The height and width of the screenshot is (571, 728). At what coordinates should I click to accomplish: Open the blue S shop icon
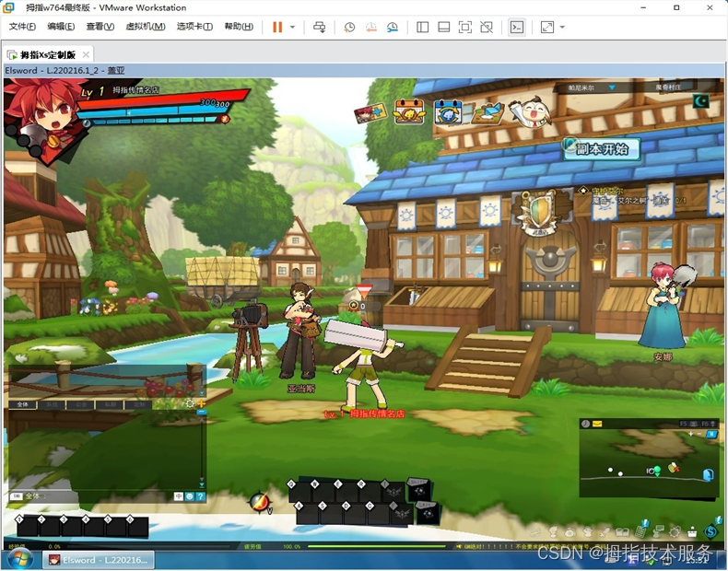711,531
